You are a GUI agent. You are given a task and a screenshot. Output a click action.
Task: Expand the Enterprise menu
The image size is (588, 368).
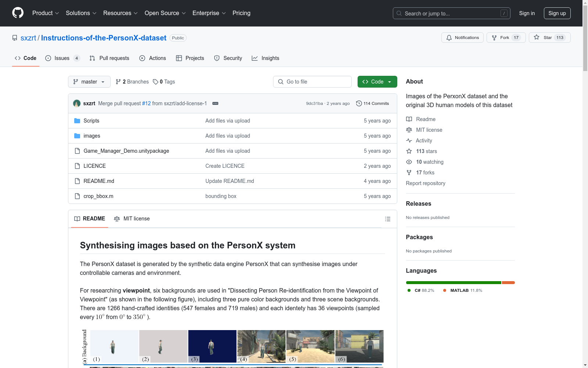(209, 13)
